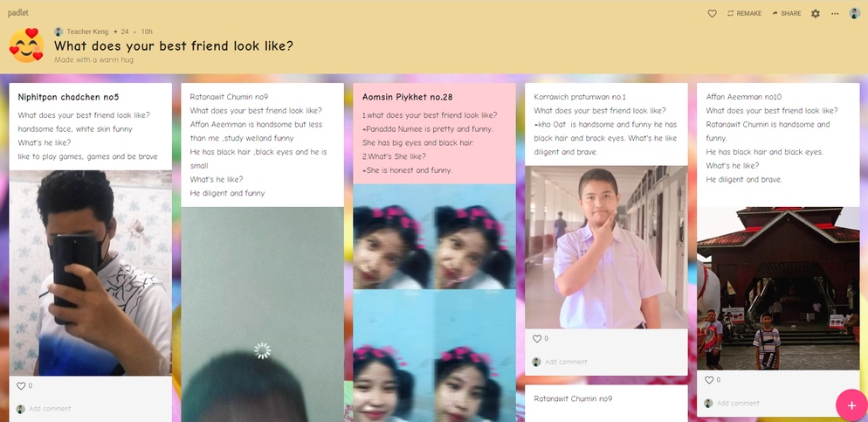Image resolution: width=868 pixels, height=422 pixels.
Task: Open the bottom selfie photo in Aomsin Piykhet's post
Action: [x=435, y=356]
